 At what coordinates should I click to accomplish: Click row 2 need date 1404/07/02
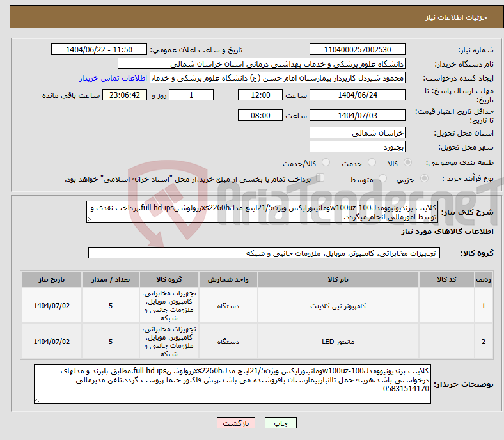(x=51, y=342)
